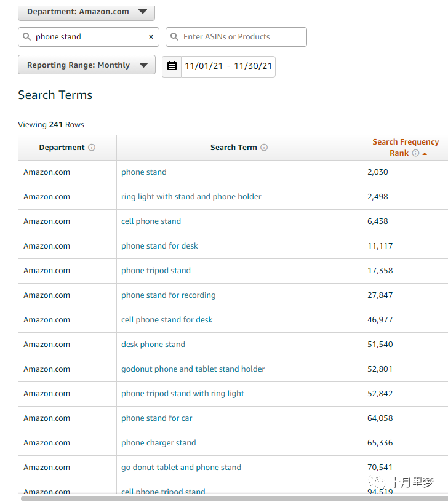
Task: Open the Reporting Range: Monthly dropdown
Action: point(87,65)
